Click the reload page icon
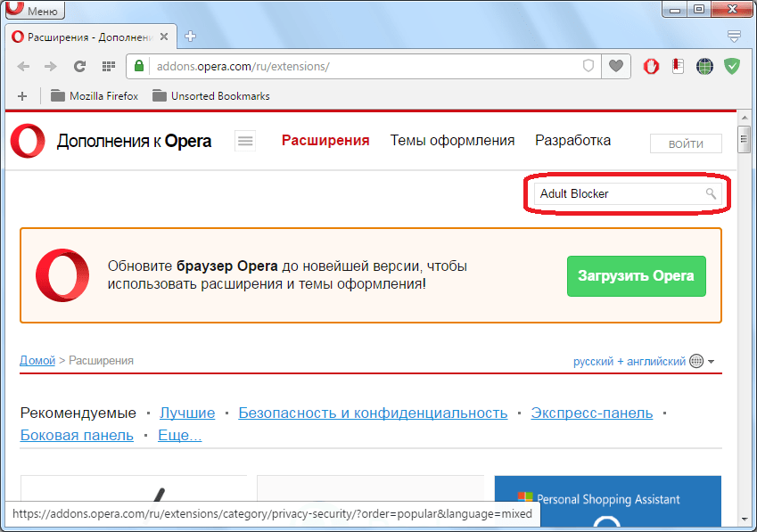757x532 pixels. click(79, 66)
